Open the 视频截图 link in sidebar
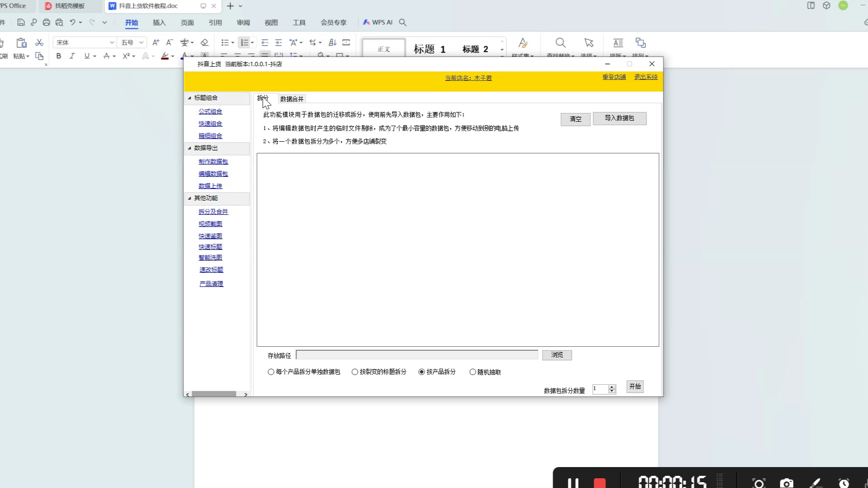The height and width of the screenshot is (488, 868). tap(210, 224)
